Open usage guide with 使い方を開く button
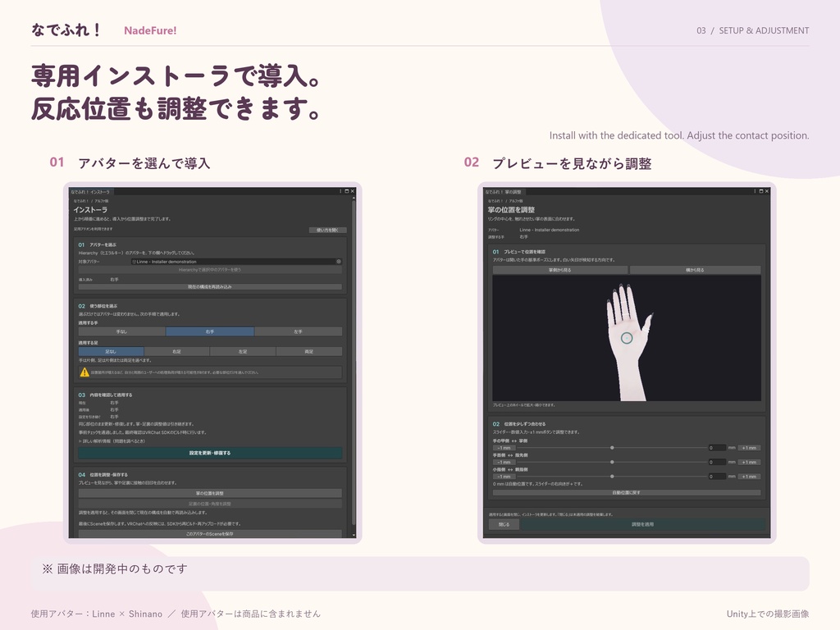 click(x=328, y=230)
